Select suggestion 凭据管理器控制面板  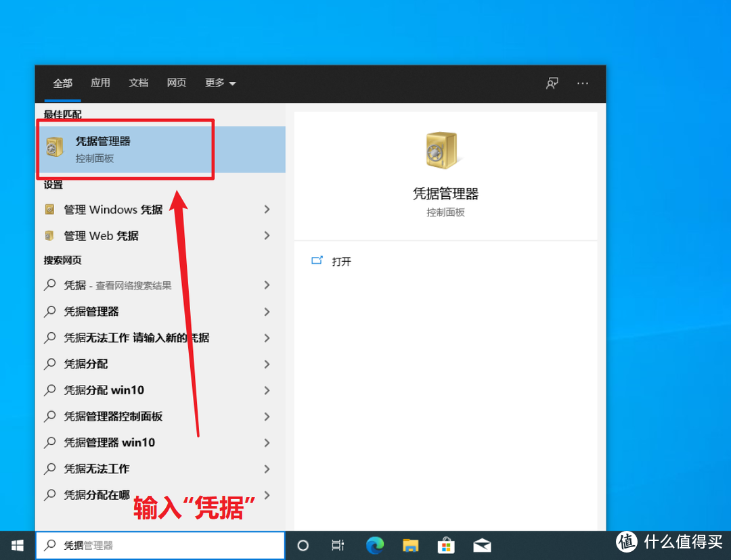pos(160,416)
